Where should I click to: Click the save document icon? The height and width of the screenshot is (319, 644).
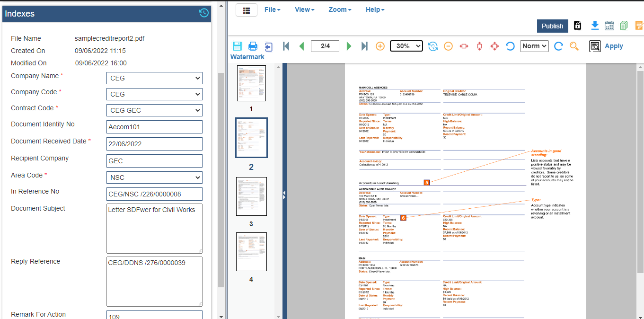tap(237, 46)
